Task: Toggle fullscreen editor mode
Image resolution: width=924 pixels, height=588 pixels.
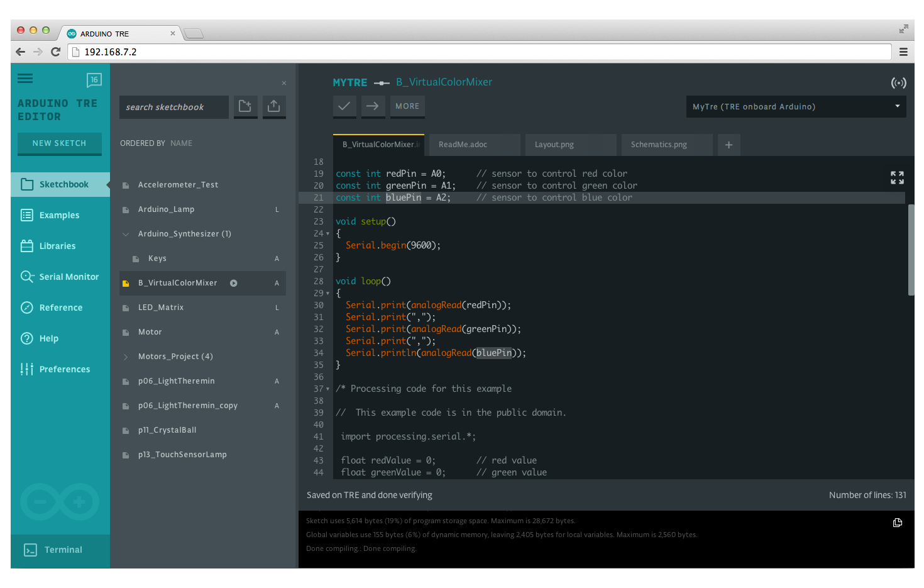Action: [x=898, y=178]
